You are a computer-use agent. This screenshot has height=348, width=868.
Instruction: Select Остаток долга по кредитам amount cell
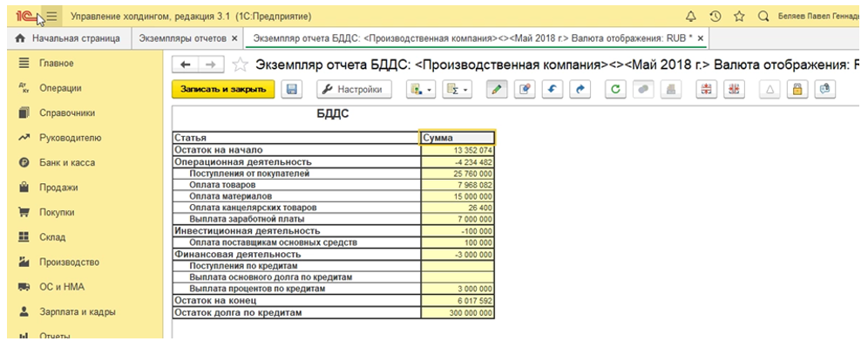click(x=458, y=312)
